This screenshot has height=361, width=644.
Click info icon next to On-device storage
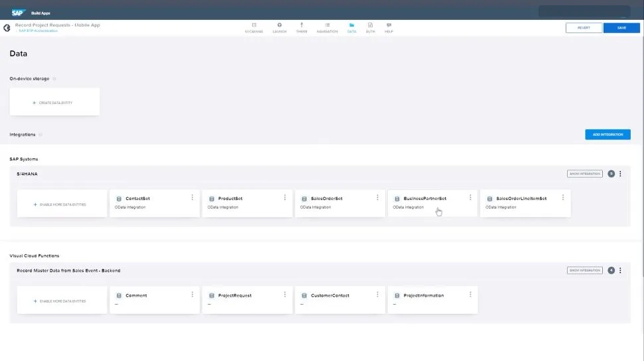54,79
